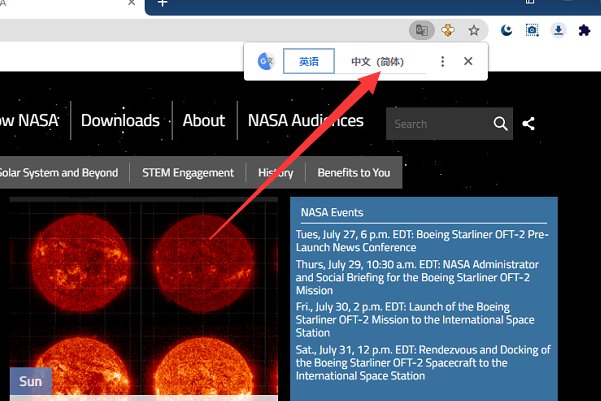
Task: Translate page to 中文（简体）
Action: (x=378, y=62)
